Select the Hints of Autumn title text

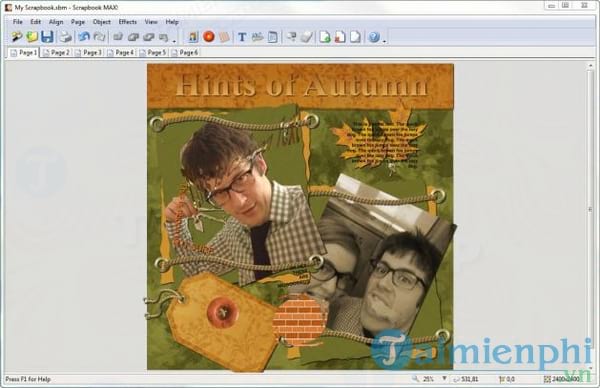coord(302,85)
